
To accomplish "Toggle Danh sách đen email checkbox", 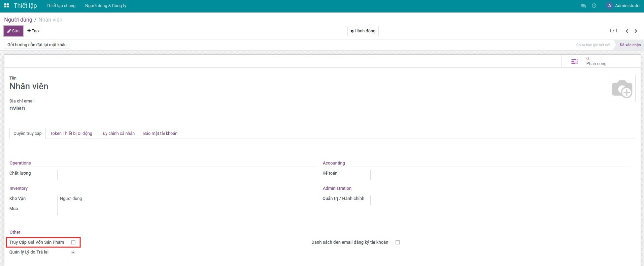I will (398, 242).
